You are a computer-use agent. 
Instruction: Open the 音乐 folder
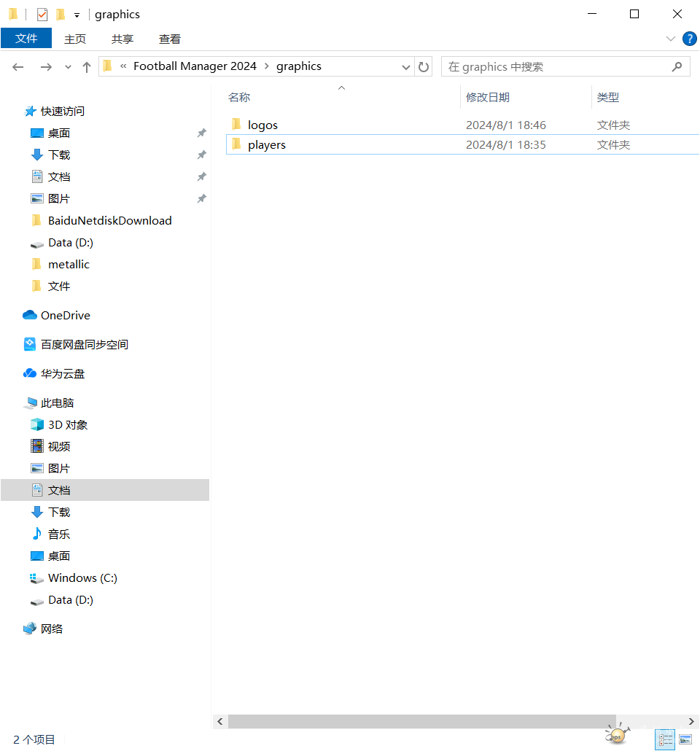pos(59,534)
